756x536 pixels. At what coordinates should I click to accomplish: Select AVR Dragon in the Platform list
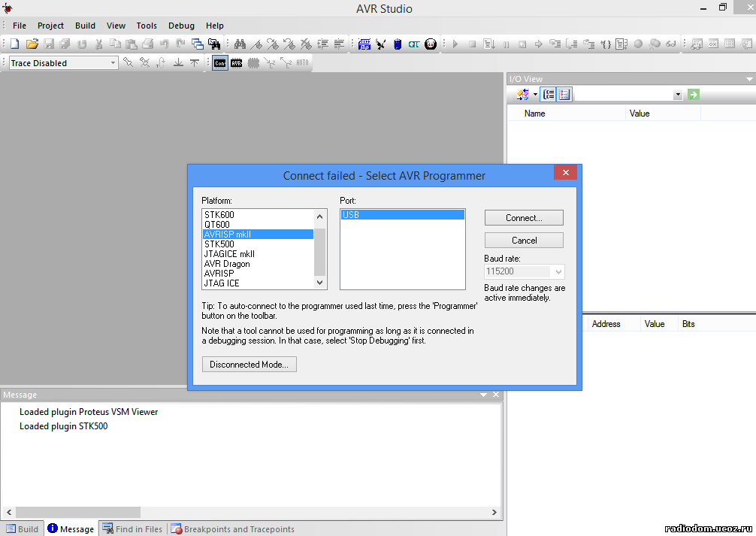[258, 264]
